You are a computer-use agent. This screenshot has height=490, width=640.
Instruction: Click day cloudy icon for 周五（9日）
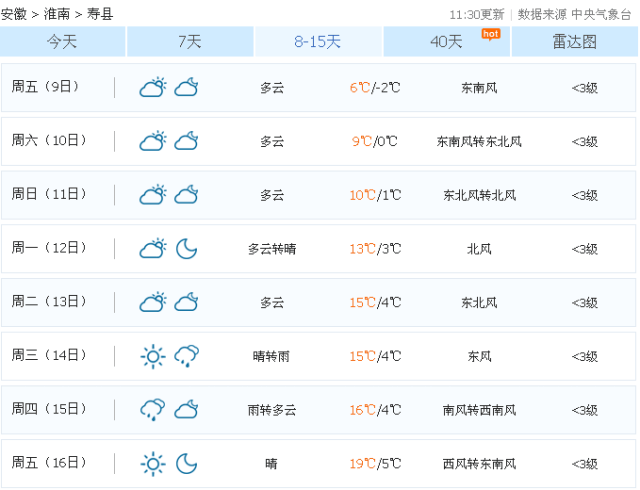pyautogui.click(x=153, y=87)
